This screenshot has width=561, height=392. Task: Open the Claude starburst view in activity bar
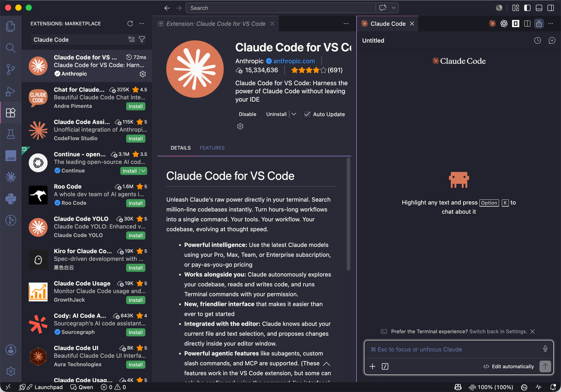(x=11, y=177)
